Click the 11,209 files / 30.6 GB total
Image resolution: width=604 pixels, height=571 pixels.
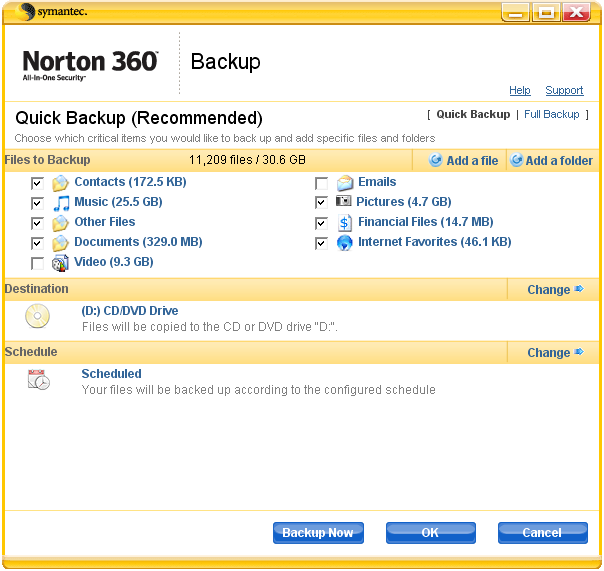(247, 160)
